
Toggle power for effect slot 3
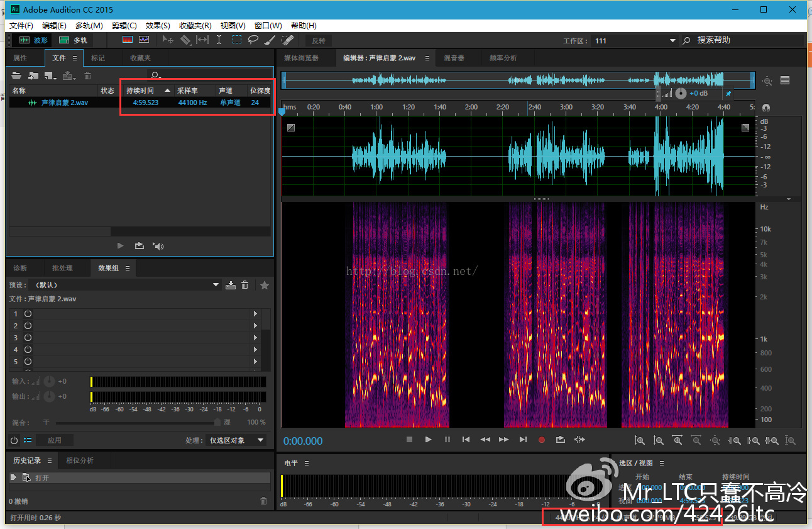28,338
